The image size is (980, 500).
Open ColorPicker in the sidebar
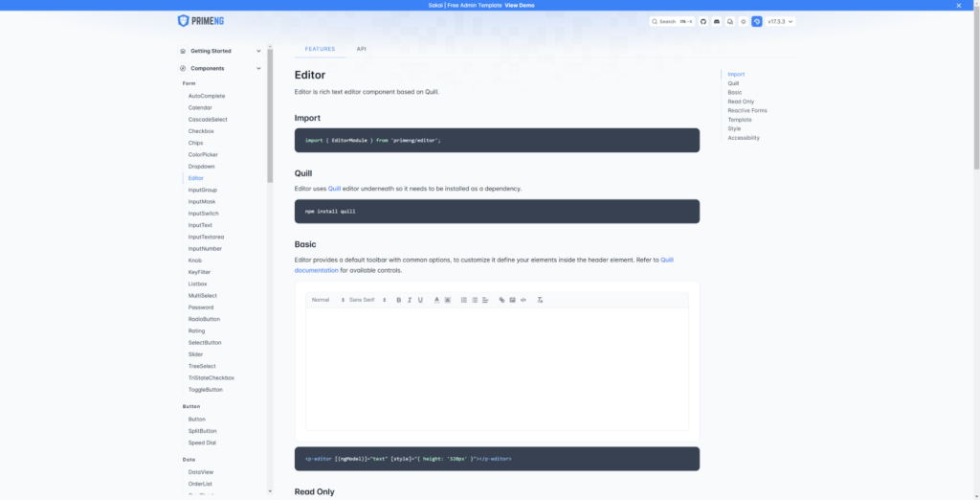click(203, 154)
